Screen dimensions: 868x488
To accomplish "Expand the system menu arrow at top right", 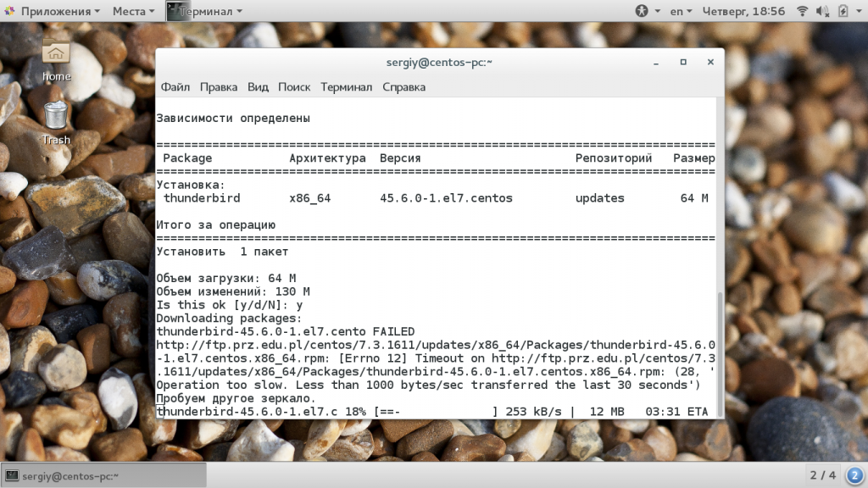I will pyautogui.click(x=858, y=11).
